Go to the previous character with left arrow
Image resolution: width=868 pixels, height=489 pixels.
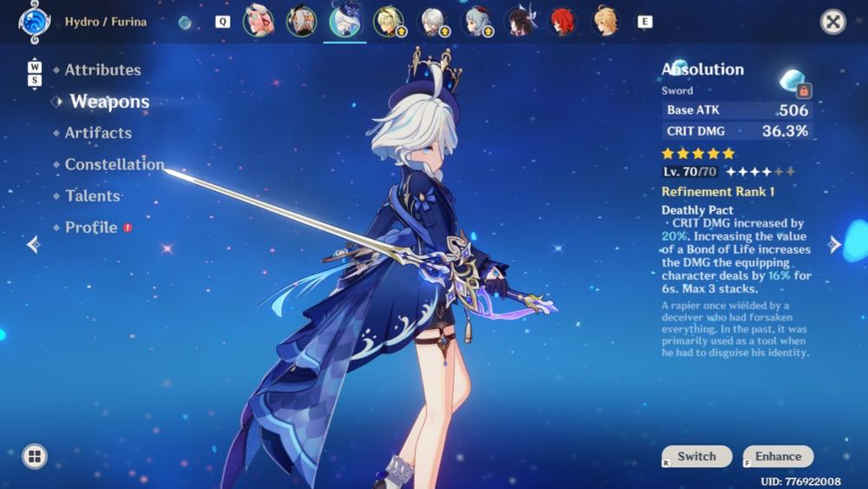coord(33,244)
